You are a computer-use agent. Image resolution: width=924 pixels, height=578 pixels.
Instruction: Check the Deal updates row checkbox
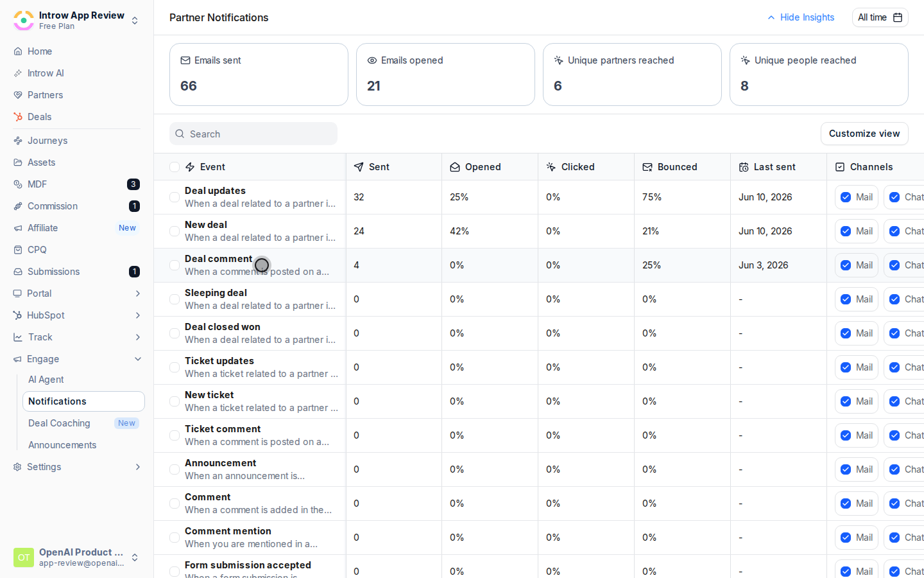175,197
